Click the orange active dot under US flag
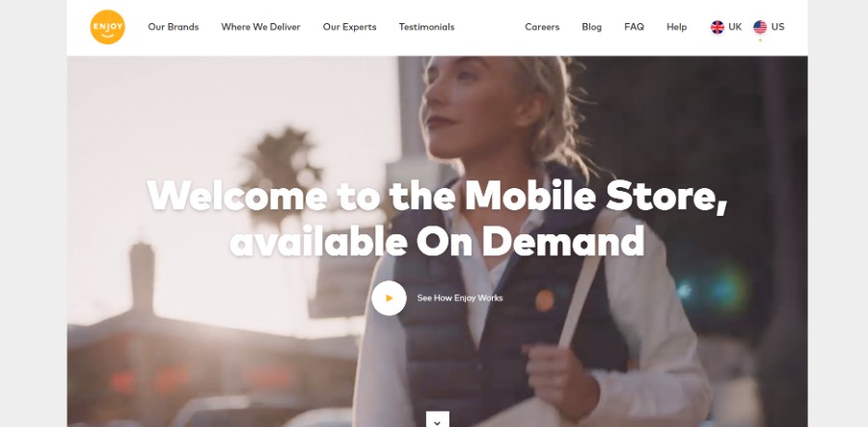868x427 pixels. point(760,40)
